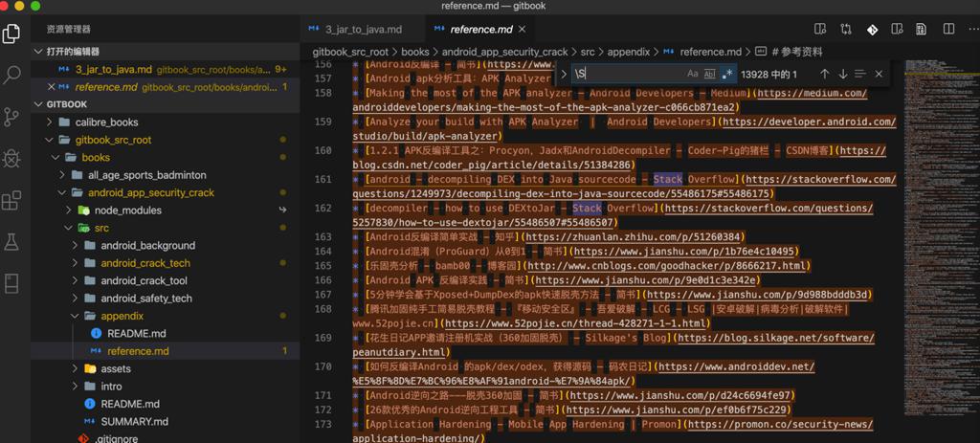Screen dimensions: 980x443
Task: Open the last activity bar panel icon
Action: [x=11, y=283]
